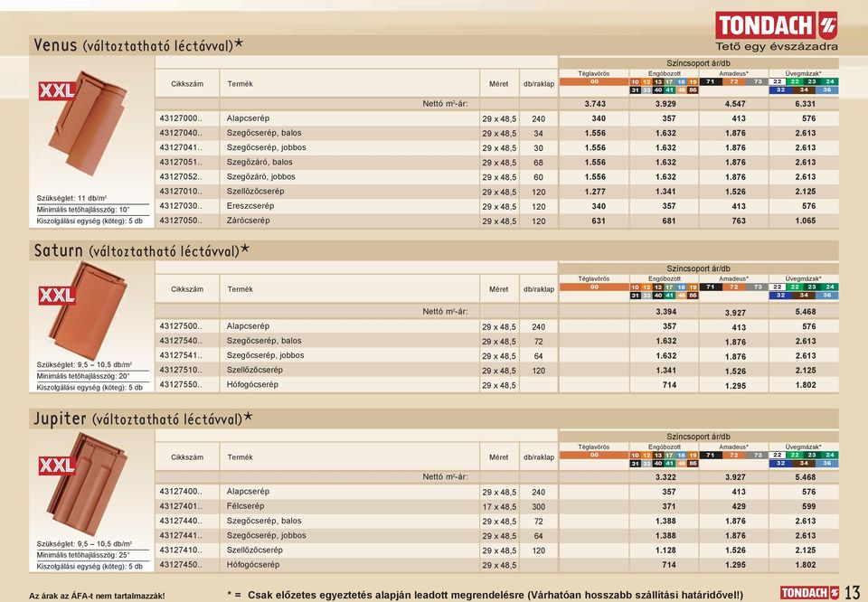Pick the black 71 Amadeus swatch in the Venus table

(x=711, y=82)
